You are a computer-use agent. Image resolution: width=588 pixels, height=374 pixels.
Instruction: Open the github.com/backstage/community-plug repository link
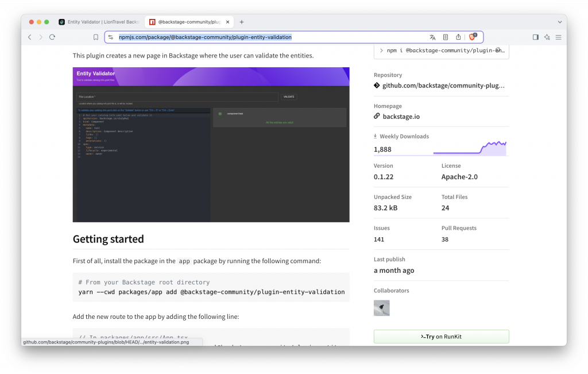click(443, 86)
